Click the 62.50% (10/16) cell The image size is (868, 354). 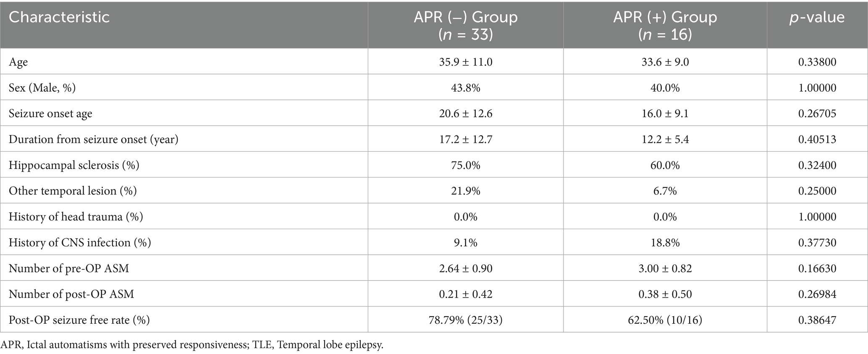pos(665,320)
